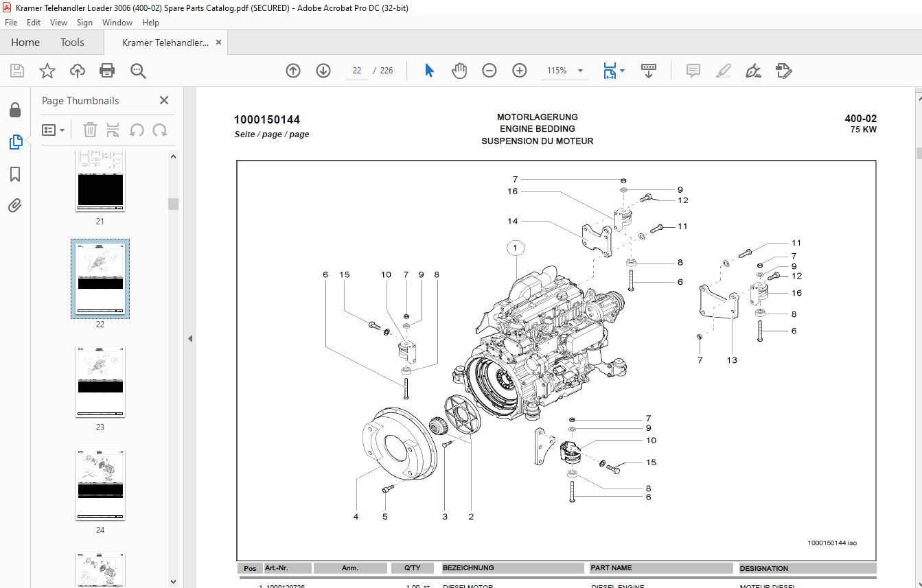Click the page number input field
Screen dimensions: 922x588
(356, 71)
